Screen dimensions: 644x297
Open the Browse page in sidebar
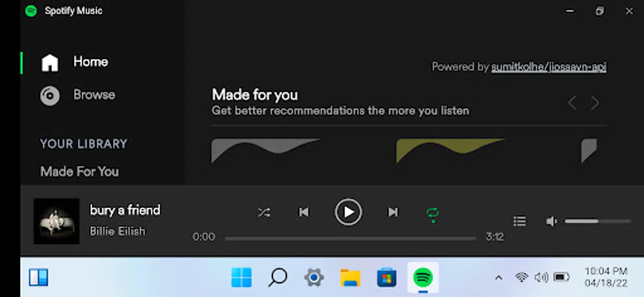click(x=78, y=95)
